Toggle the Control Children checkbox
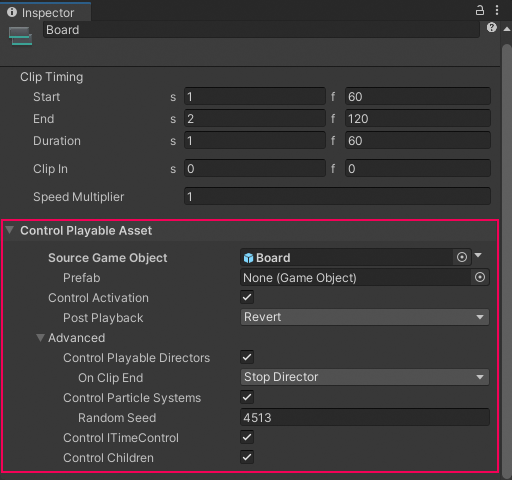Viewport: 512px width, 480px height. click(x=247, y=457)
